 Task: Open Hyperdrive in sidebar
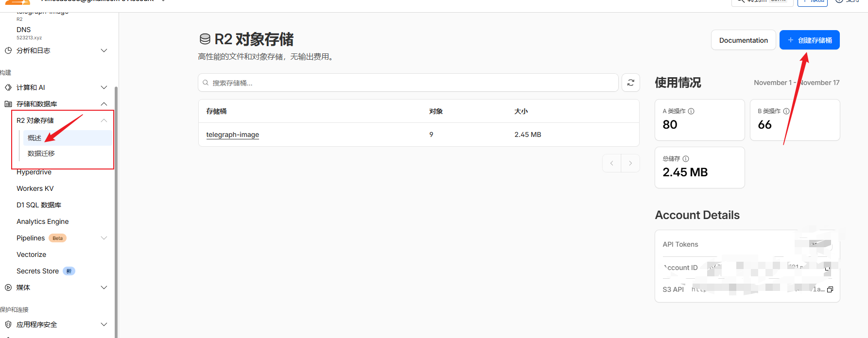pos(34,172)
